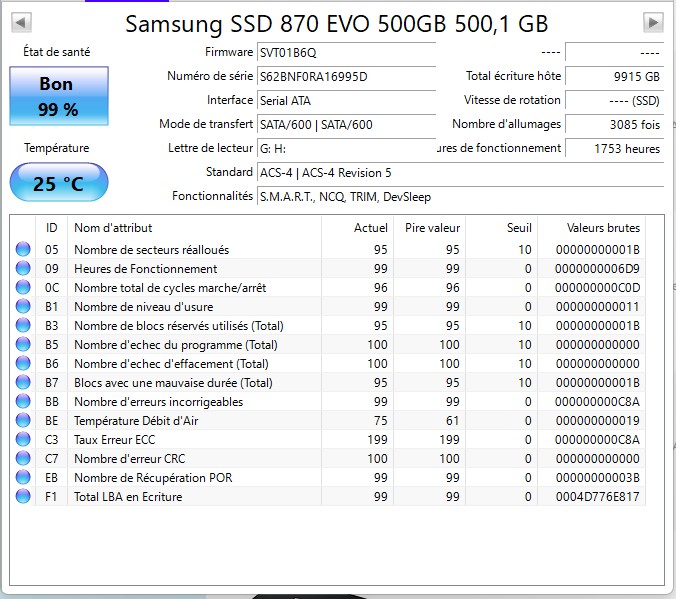Click status orb for attribute EB
Image resolution: width=676 pixels, height=599 pixels.
pos(23,477)
